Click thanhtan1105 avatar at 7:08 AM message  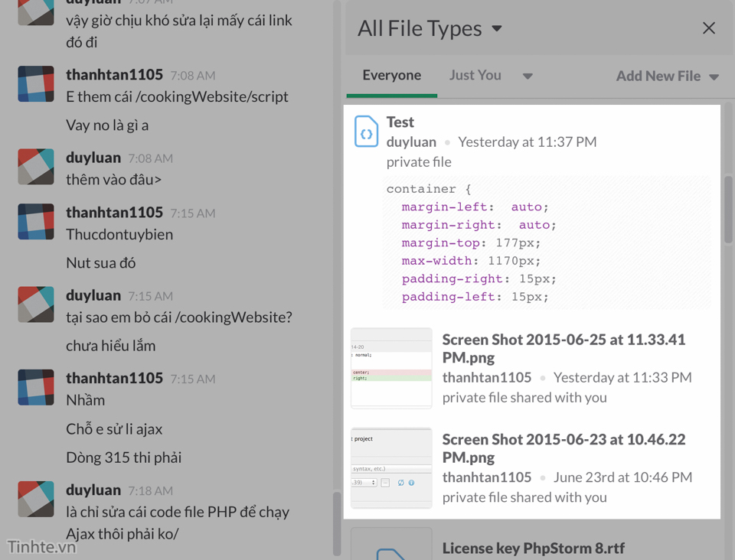point(36,84)
